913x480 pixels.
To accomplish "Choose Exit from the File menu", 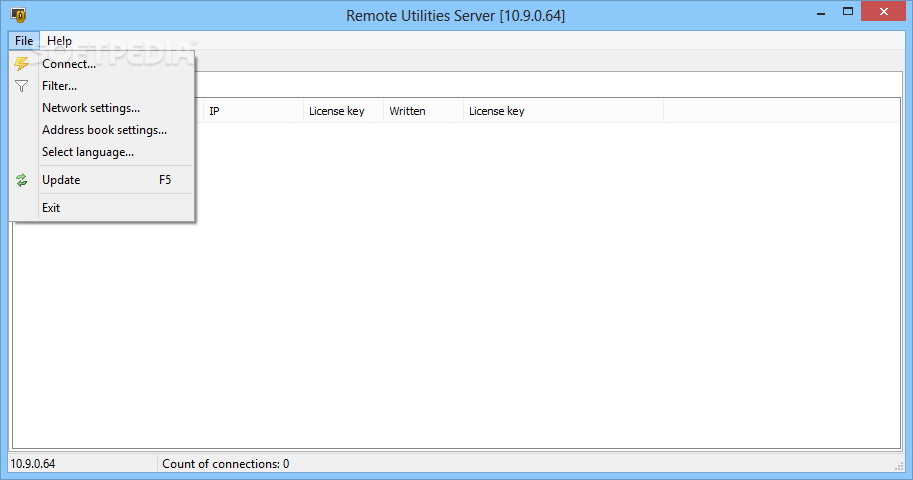I will [x=102, y=208].
